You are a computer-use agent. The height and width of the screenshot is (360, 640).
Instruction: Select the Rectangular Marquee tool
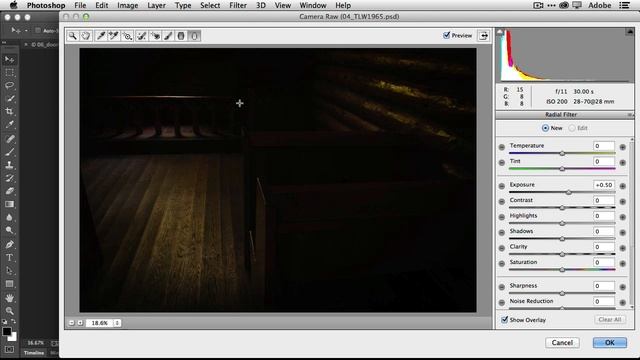(x=9, y=73)
